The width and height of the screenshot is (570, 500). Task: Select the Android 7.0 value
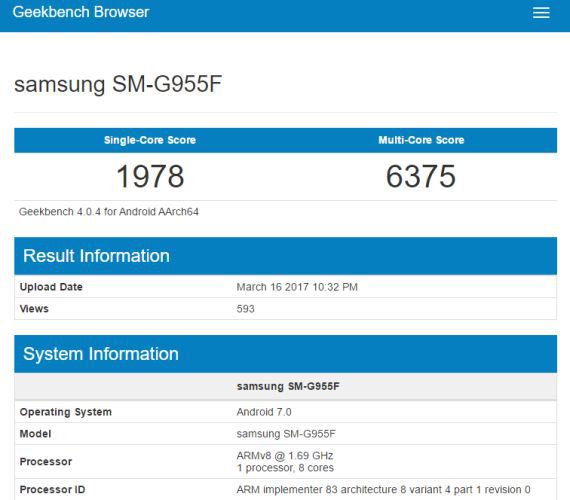pyautogui.click(x=264, y=412)
